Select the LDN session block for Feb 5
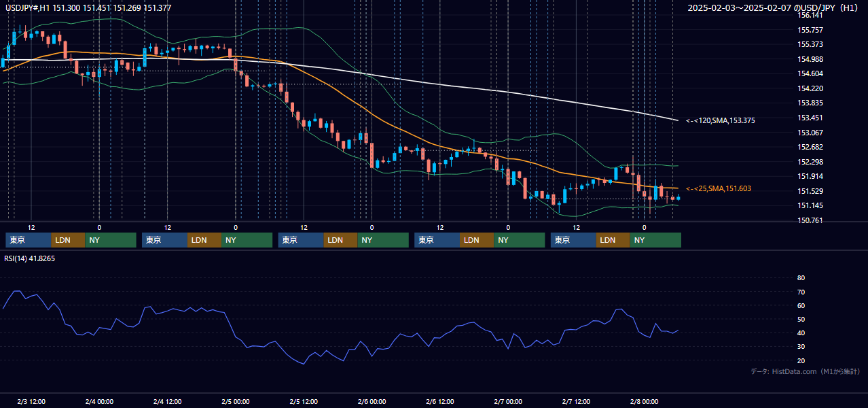This screenshot has height=408, width=868. [341, 240]
